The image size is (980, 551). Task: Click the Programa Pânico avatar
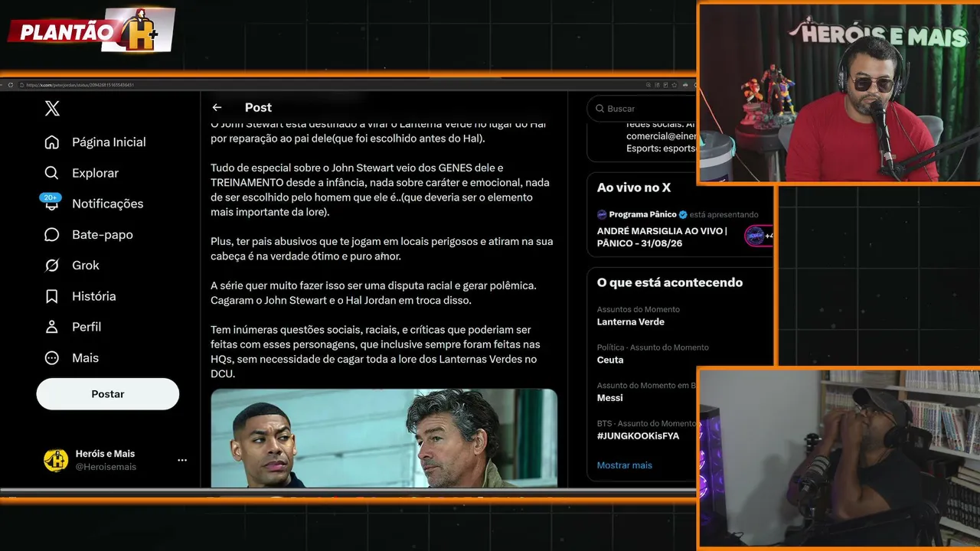(602, 215)
